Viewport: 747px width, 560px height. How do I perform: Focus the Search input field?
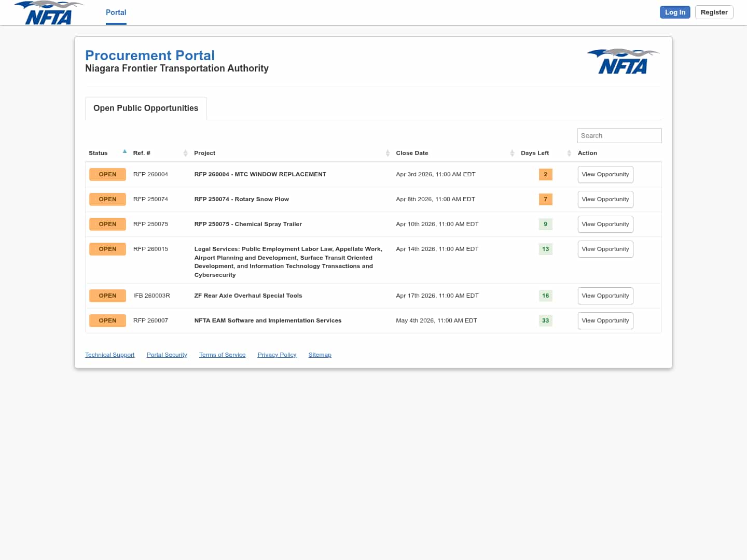tap(619, 135)
